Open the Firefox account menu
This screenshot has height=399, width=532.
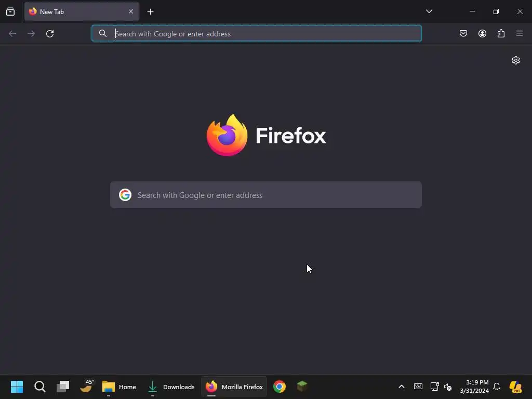point(482,33)
